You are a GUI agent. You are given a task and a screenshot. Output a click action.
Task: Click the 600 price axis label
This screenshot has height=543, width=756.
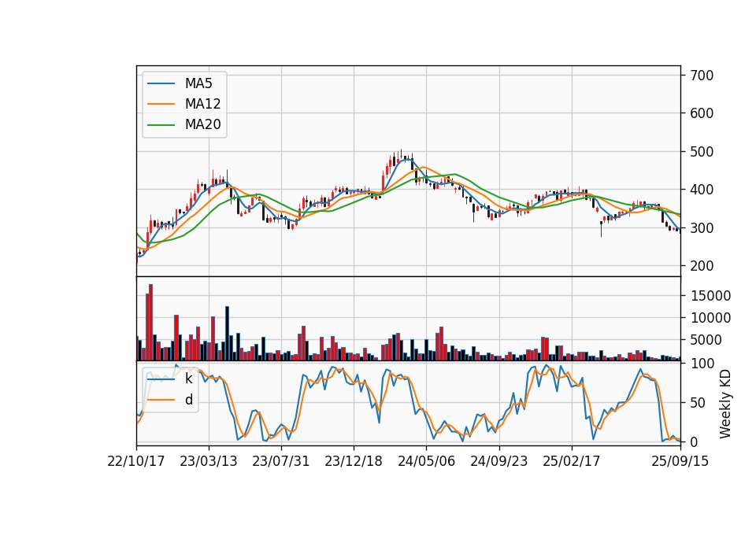tap(702, 113)
